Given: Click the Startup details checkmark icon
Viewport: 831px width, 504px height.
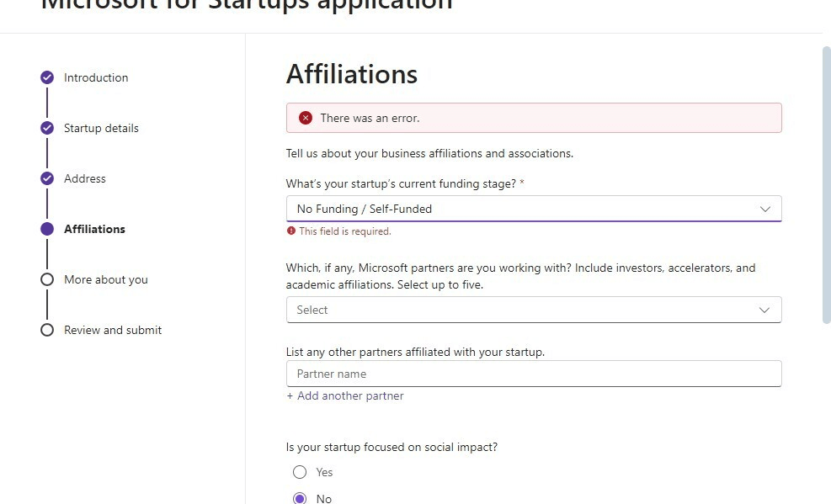Looking at the screenshot, I should 47,128.
